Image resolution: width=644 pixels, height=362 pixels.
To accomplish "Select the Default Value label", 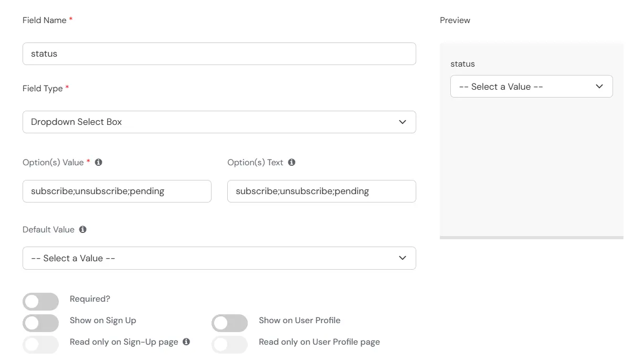I will pyautogui.click(x=48, y=229).
